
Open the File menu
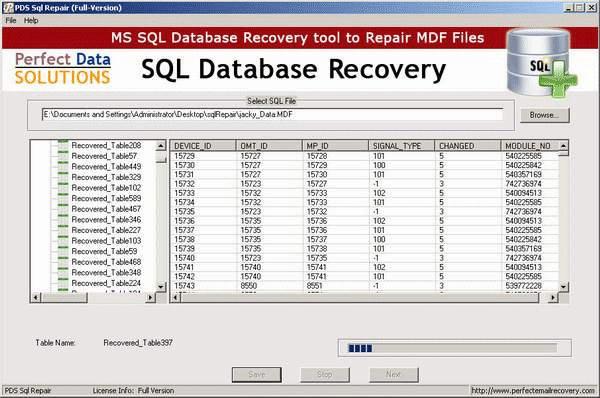point(11,21)
